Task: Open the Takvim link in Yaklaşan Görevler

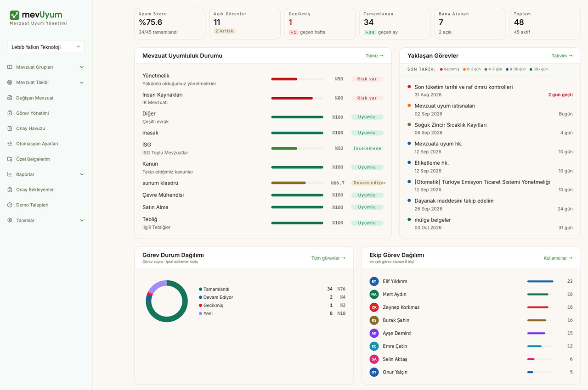Action: pos(562,56)
